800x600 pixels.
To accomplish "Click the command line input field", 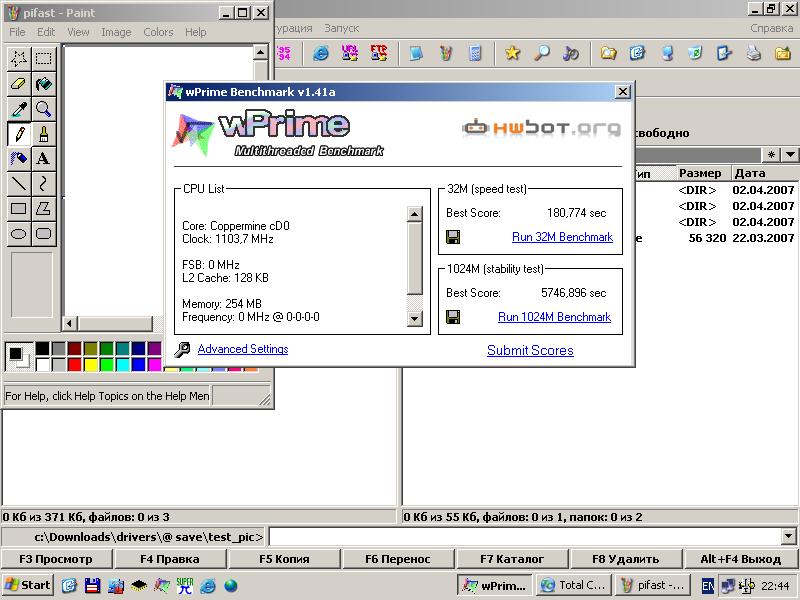I will [525, 537].
